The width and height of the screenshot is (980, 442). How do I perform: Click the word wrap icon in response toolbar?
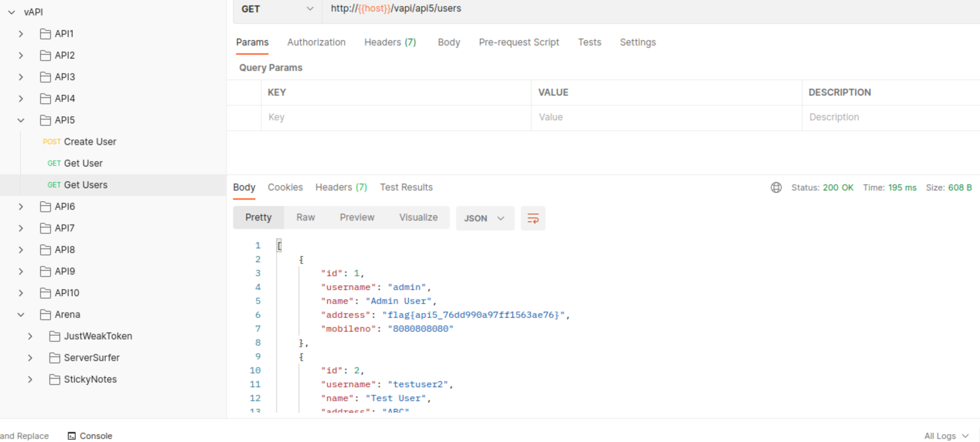pos(533,218)
